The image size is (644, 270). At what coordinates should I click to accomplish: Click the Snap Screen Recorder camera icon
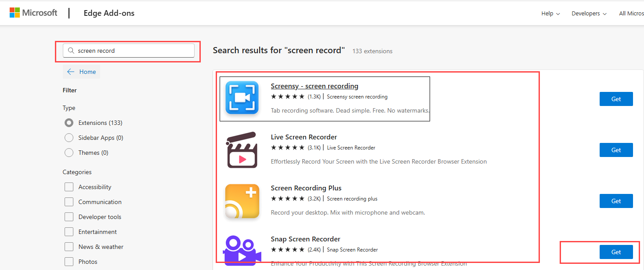click(x=242, y=251)
